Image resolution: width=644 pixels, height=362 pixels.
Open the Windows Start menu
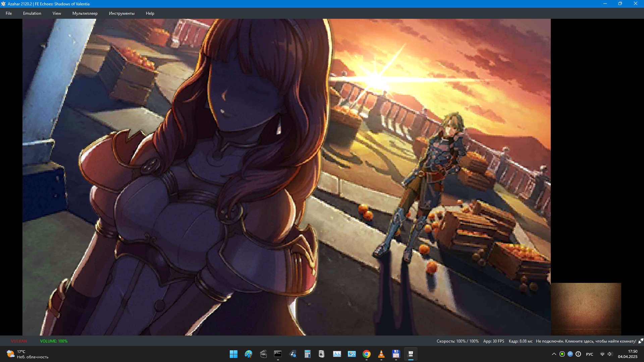(x=233, y=354)
